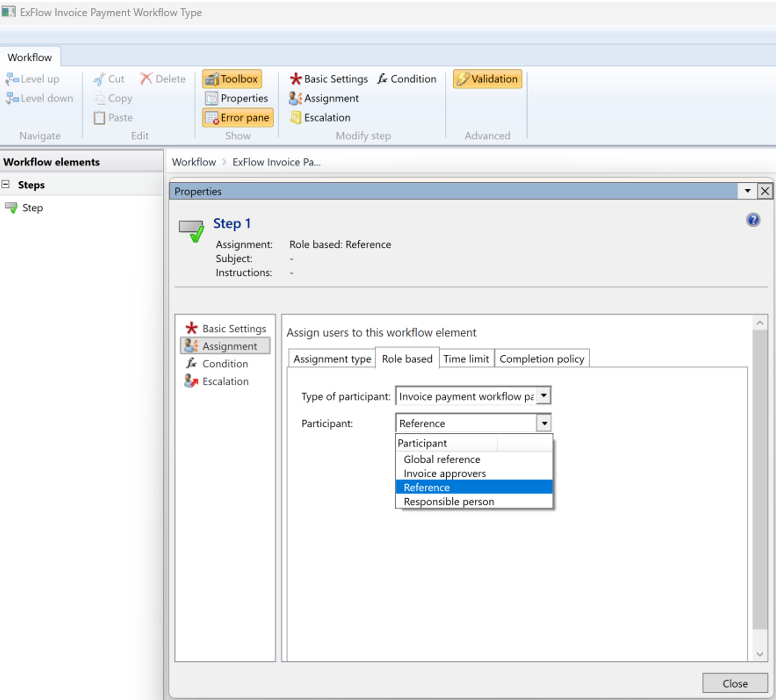The height and width of the screenshot is (700, 776).
Task: Click the Role based: Reference assignment text
Action: click(x=340, y=245)
